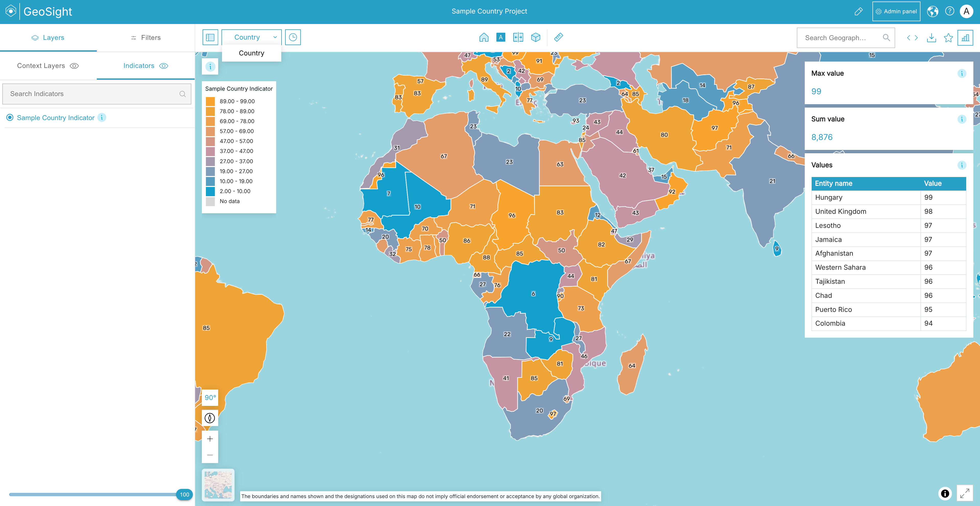Show info for Max value widget
Screen dimensions: 980x506
tap(962, 73)
